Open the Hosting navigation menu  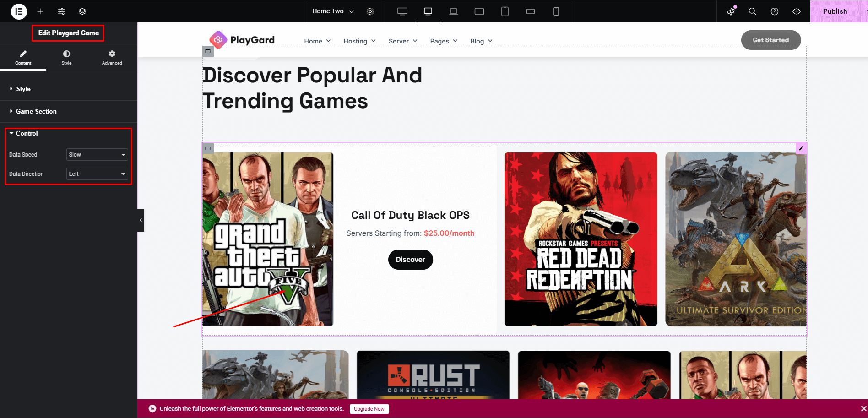[x=360, y=41]
